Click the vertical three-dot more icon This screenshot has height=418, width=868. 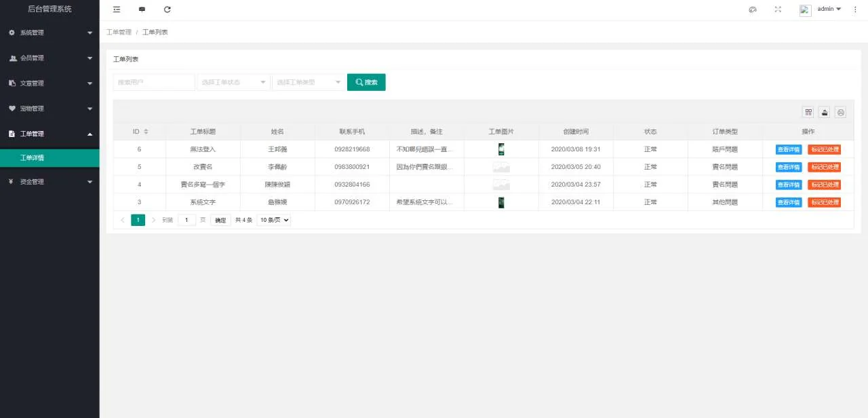pyautogui.click(x=855, y=9)
